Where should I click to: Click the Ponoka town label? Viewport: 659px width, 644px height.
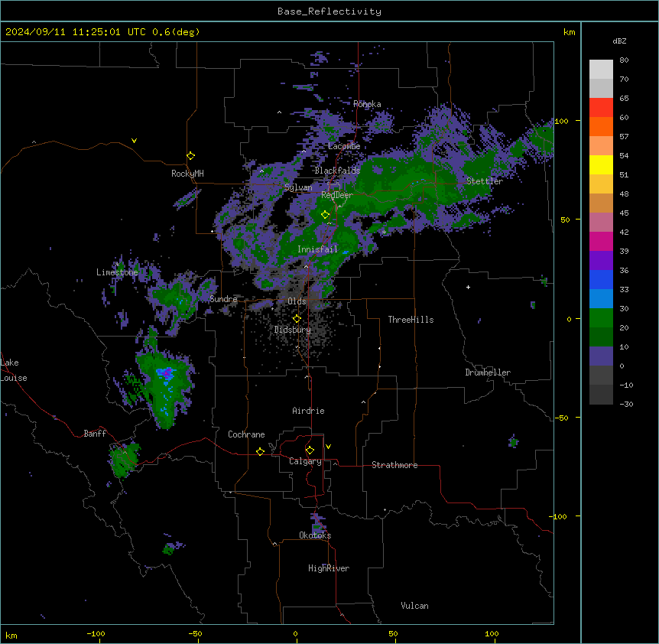[x=367, y=104]
